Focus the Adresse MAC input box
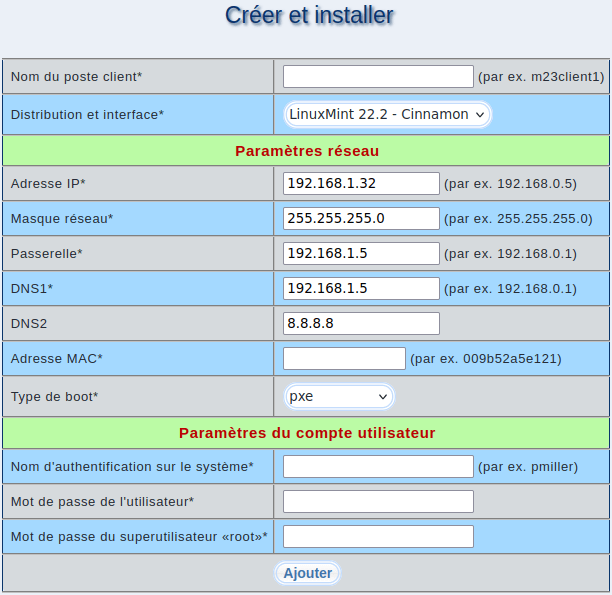The width and height of the screenshot is (612, 595). [344, 358]
